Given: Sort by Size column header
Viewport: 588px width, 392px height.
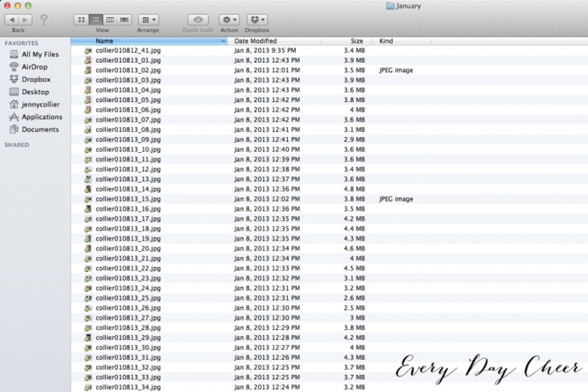Looking at the screenshot, I should click(347, 41).
